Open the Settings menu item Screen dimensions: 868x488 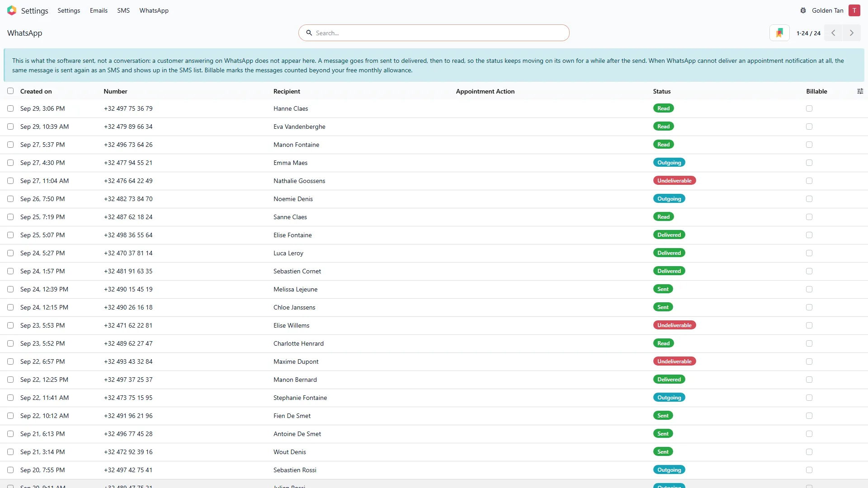tap(69, 10)
